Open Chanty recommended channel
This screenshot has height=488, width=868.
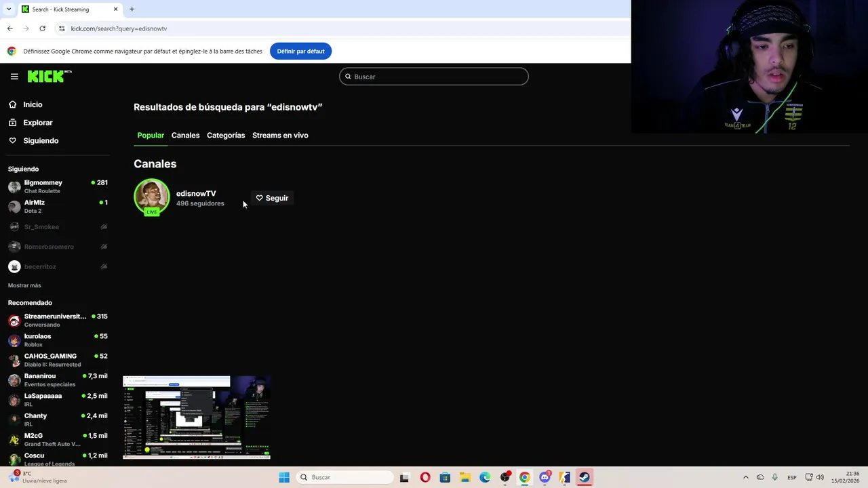58,420
